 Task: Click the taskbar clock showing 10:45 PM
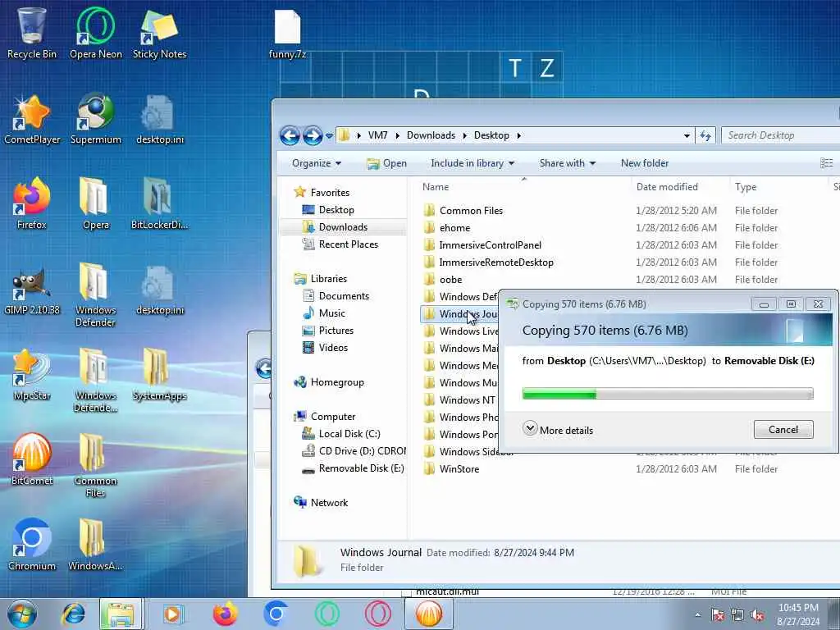coord(798,614)
